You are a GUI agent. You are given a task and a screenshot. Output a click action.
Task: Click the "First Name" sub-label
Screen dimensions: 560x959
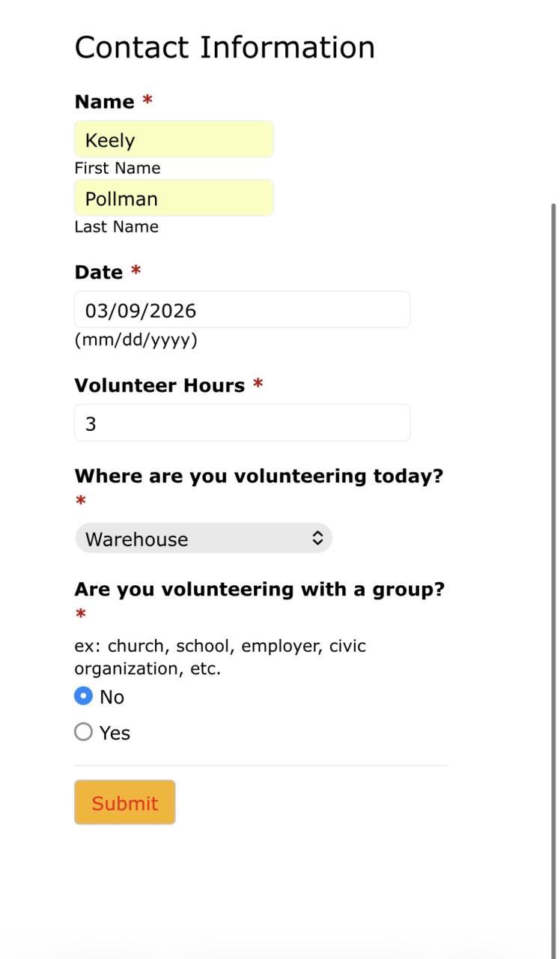118,169
